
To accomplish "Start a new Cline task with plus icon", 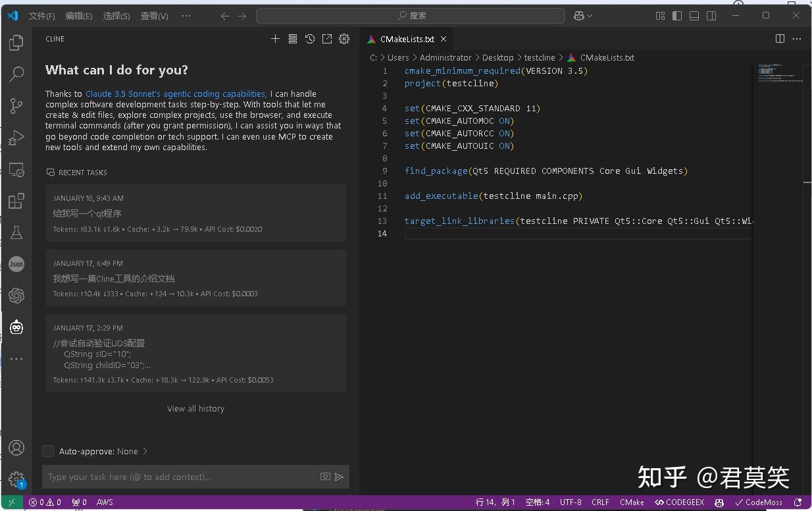I will click(x=276, y=39).
